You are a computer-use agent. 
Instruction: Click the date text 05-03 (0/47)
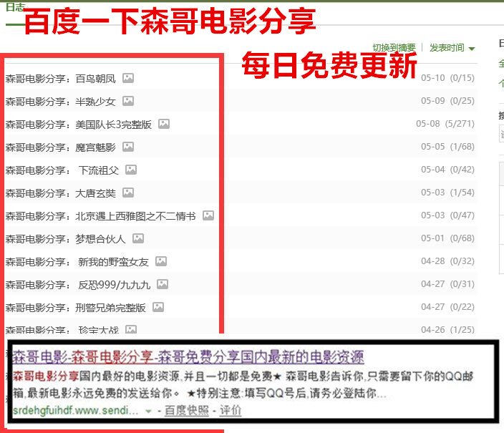(x=447, y=215)
